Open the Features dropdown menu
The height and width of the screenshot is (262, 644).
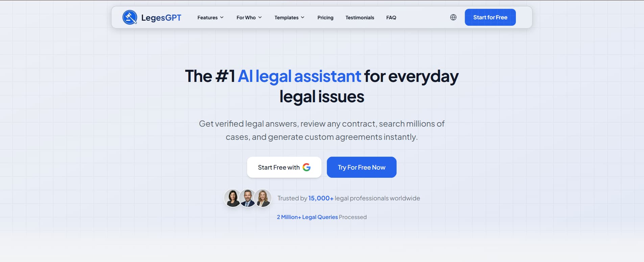[x=211, y=17]
